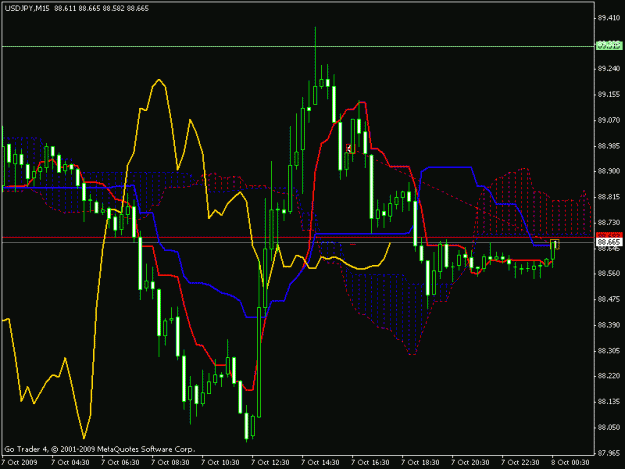Click the 88.305 price scale label
The width and height of the screenshot is (625, 469).
click(x=609, y=351)
